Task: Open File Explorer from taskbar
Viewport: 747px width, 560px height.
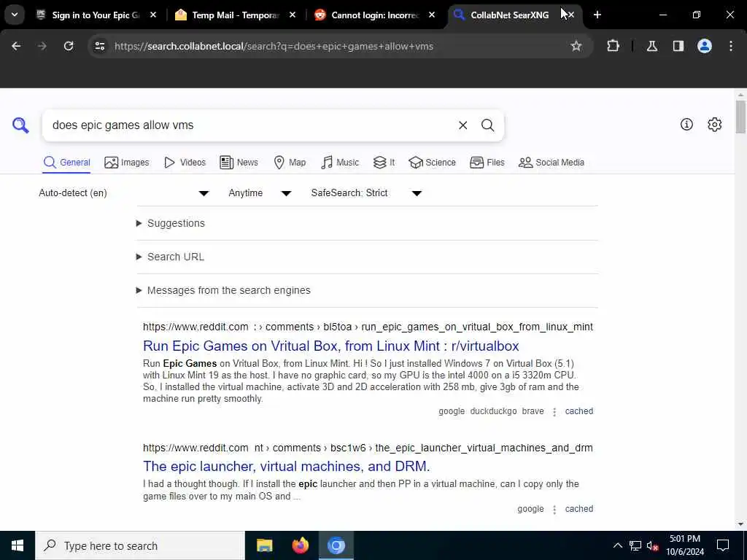Action: 264,545
